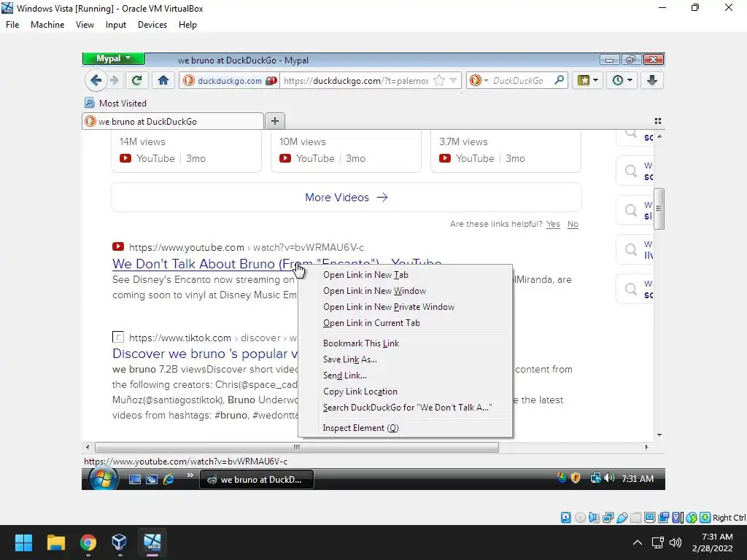Open Most Visited bookmarks folder
Image resolution: width=747 pixels, height=560 pixels.
pyautogui.click(x=116, y=104)
